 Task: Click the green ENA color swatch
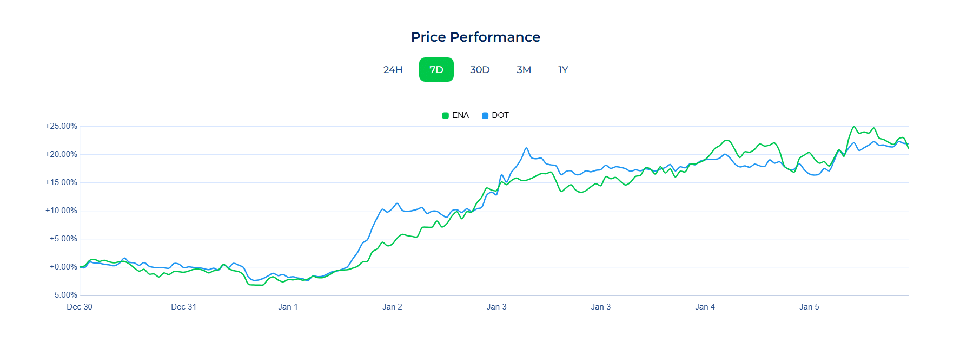[445, 115]
